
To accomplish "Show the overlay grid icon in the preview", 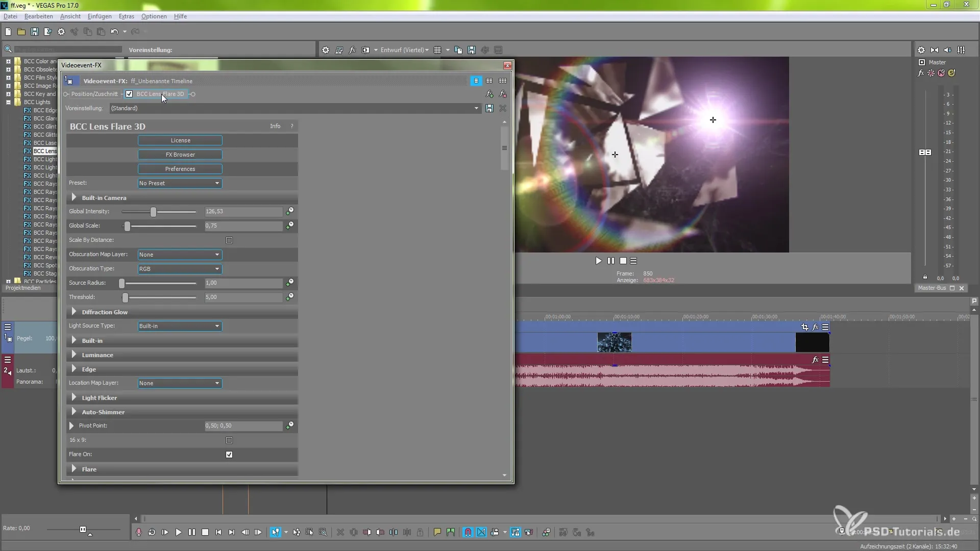I will click(437, 50).
